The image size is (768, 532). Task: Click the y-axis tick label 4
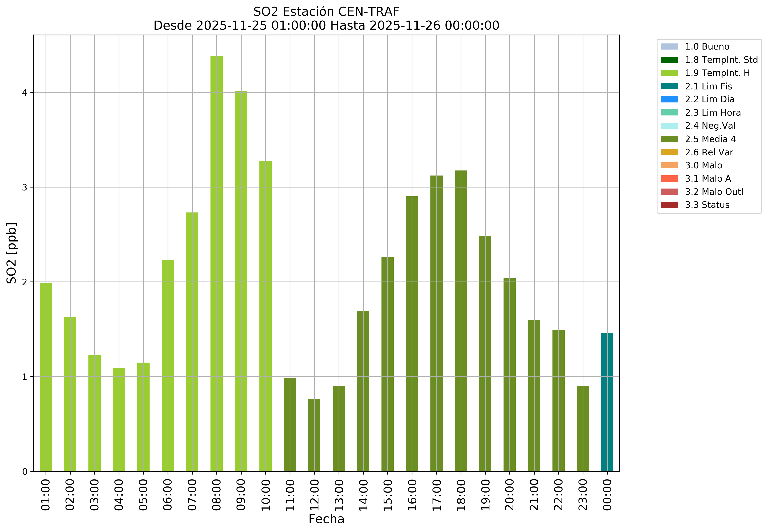tap(24, 93)
